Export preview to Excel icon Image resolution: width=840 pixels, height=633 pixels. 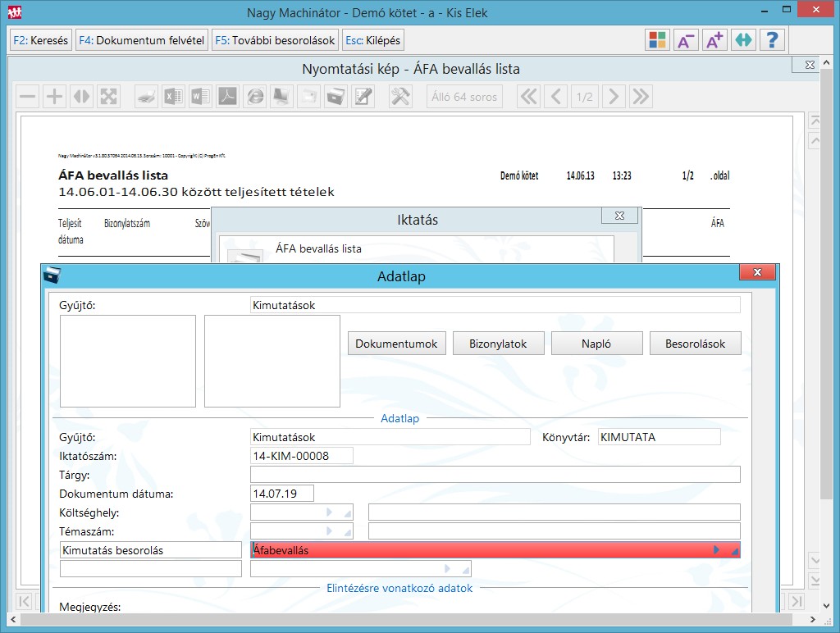tap(173, 97)
